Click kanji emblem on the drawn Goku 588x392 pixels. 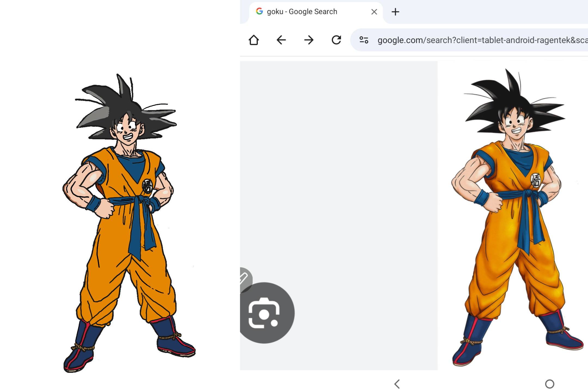click(x=147, y=186)
